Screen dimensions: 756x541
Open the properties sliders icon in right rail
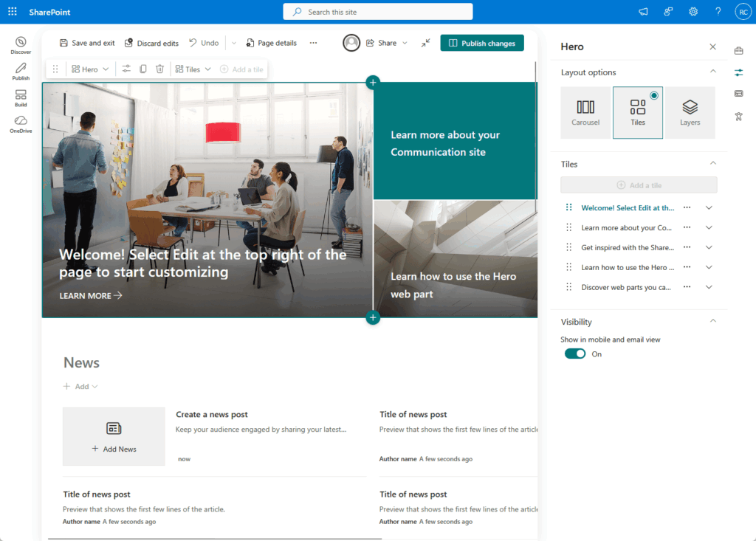point(738,72)
